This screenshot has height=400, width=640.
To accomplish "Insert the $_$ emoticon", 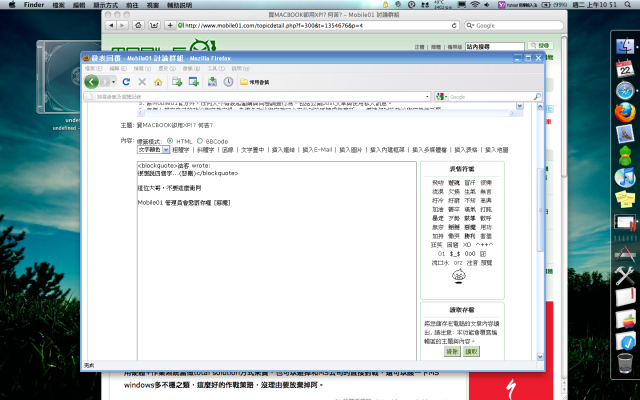I will [455, 254].
